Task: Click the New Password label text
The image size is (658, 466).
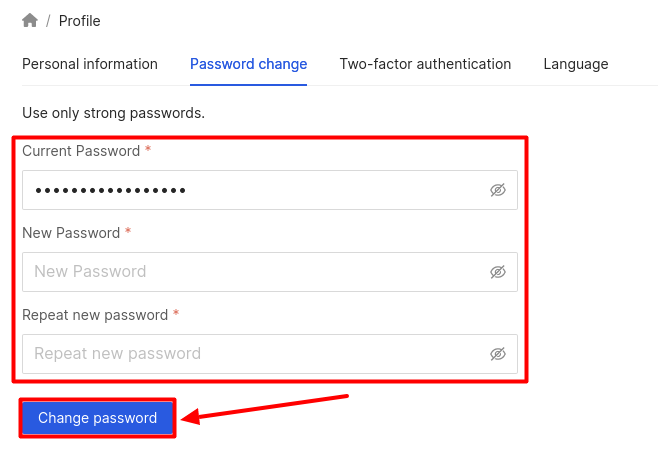Action: click(70, 233)
